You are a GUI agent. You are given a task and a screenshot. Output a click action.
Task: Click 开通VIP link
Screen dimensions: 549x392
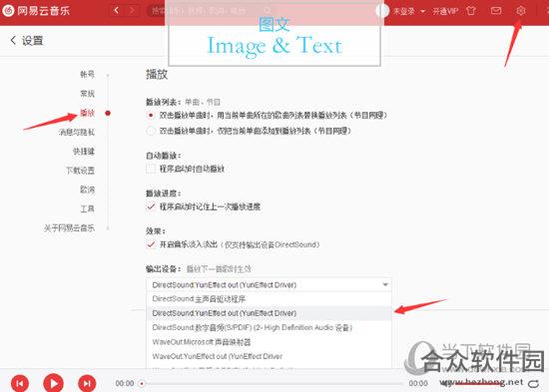coord(445,11)
